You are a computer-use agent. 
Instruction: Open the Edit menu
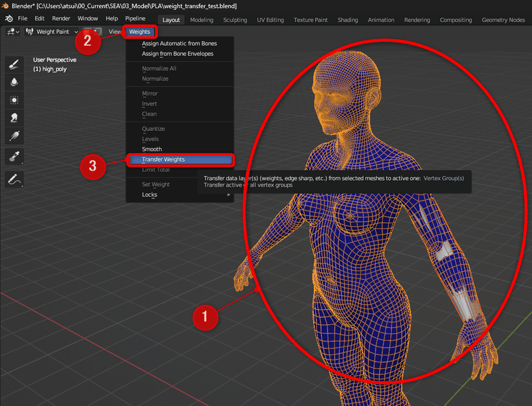39,19
